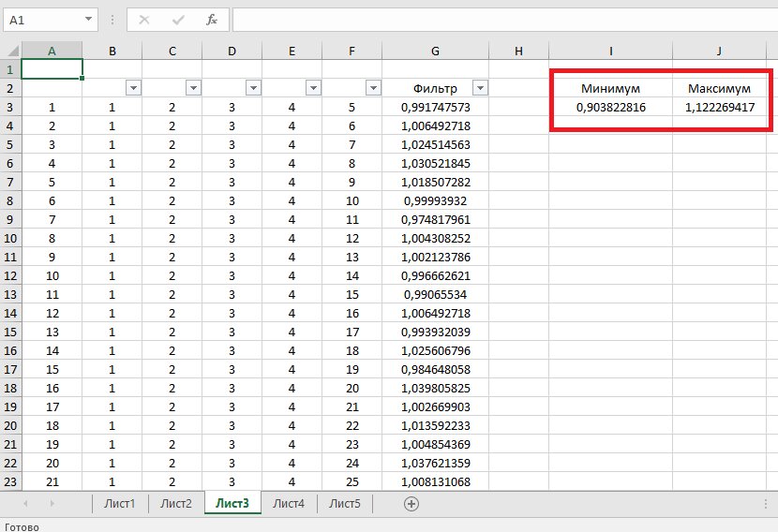Viewport: 778px width, 532px height.
Task: Switch to sheet tab Лист1
Action: [x=120, y=504]
